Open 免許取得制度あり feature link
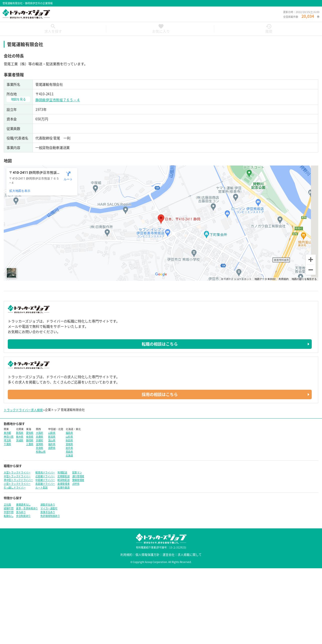This screenshot has width=322, height=644. 50,516
